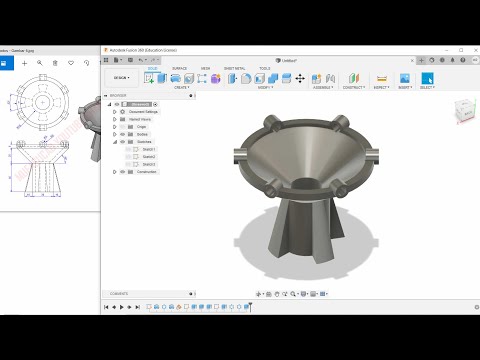Expand the Construction folder

pyautogui.click(x=115, y=172)
